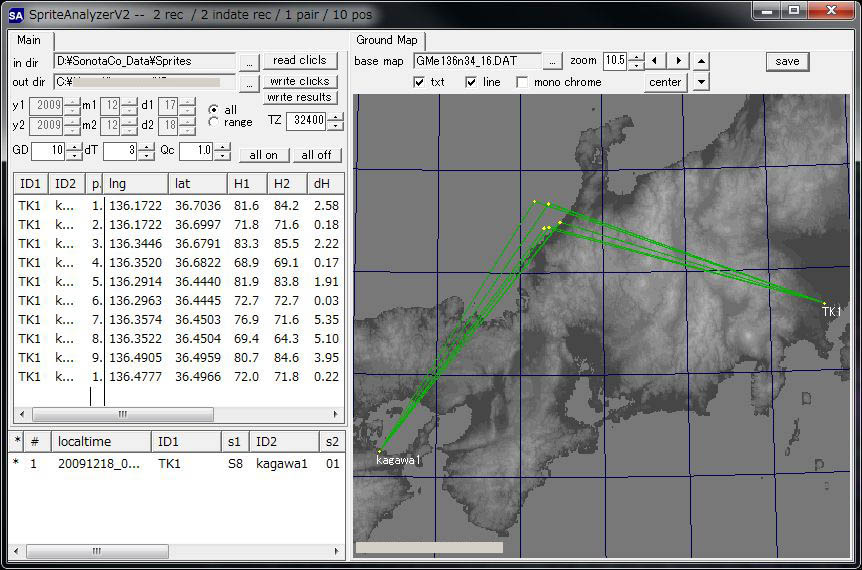Browse for the in dir folder

pos(250,61)
